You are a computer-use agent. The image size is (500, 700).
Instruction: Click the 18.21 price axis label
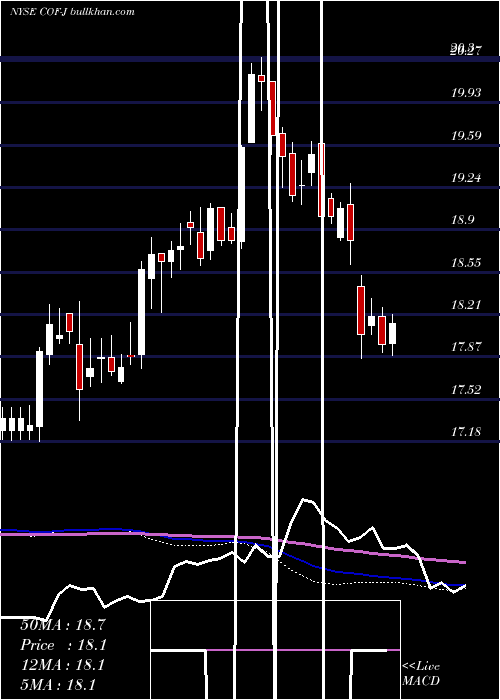coord(466,305)
